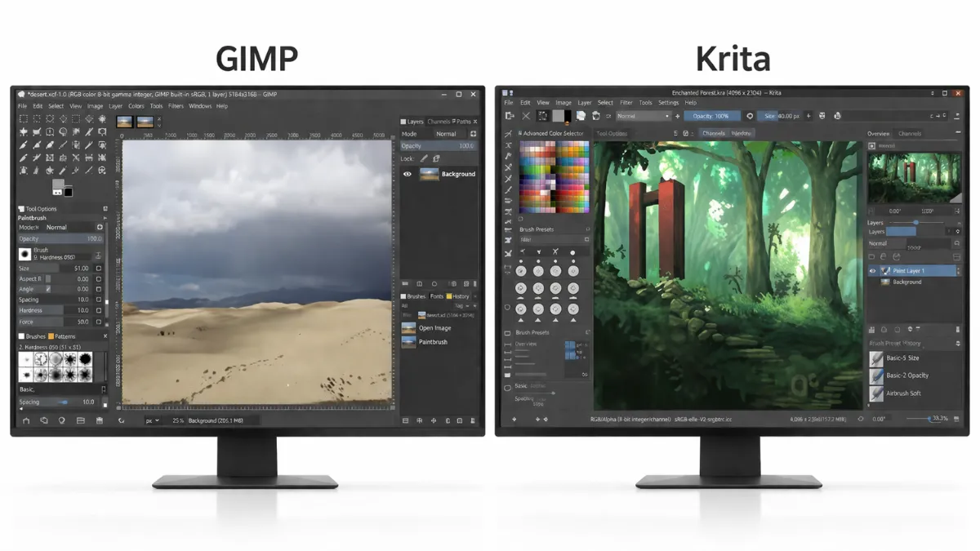
Task: Select the Rectangle Select tool in GIMP's toolbox
Action: [x=24, y=119]
